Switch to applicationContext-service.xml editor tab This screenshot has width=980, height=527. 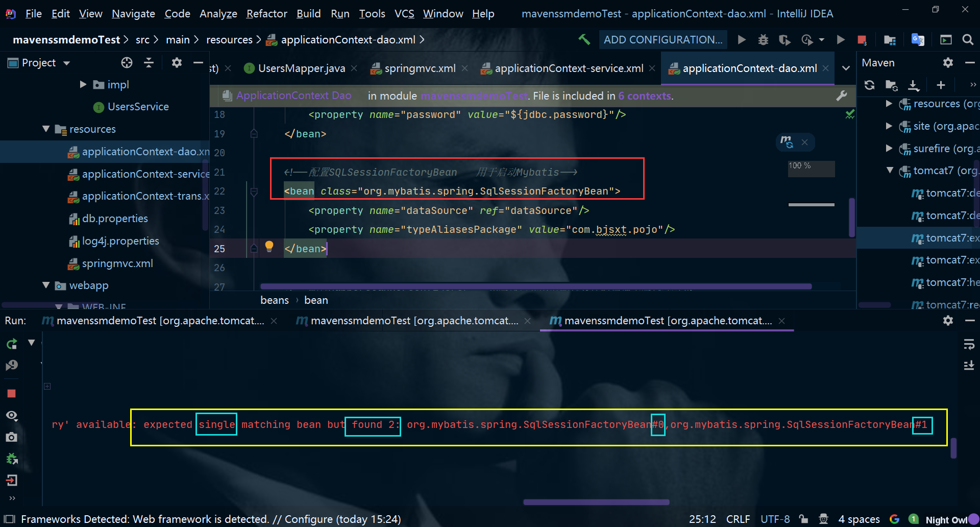pos(569,68)
